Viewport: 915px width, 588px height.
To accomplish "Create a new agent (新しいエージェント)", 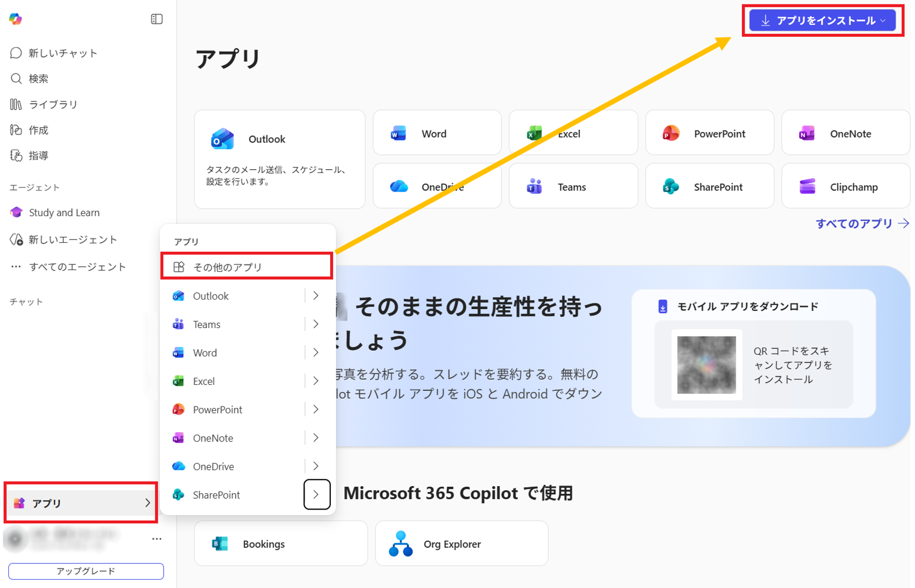I will [x=63, y=239].
